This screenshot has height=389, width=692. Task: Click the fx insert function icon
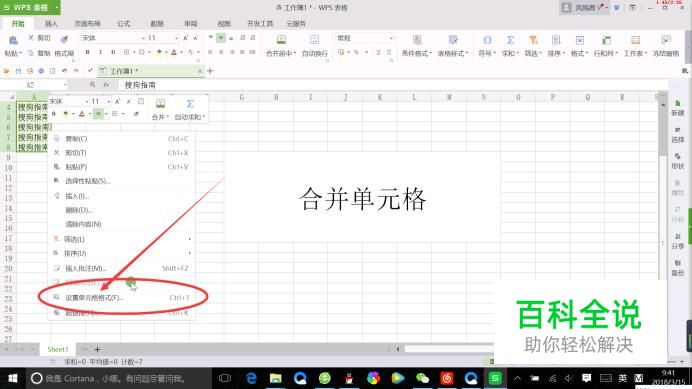[x=106, y=85]
